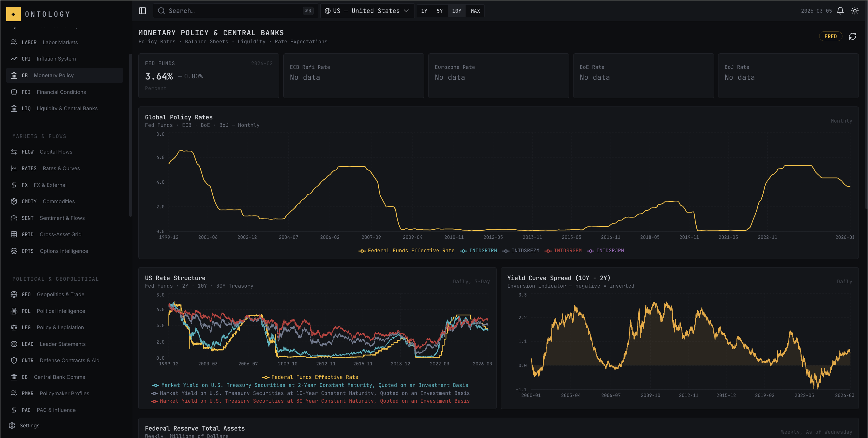The height and width of the screenshot is (438, 868).
Task: Click the CMDTY Commodities cube icon
Action: 14,201
